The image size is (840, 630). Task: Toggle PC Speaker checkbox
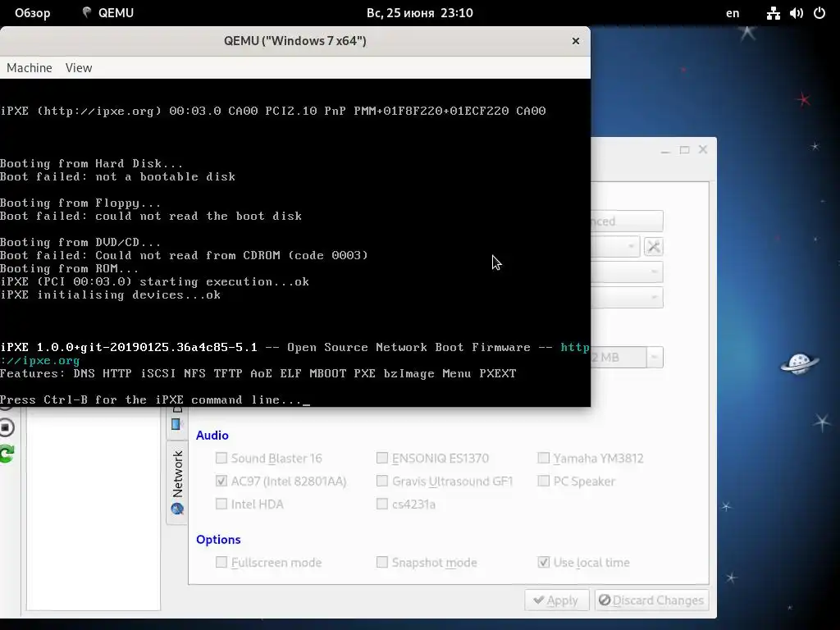coord(543,481)
